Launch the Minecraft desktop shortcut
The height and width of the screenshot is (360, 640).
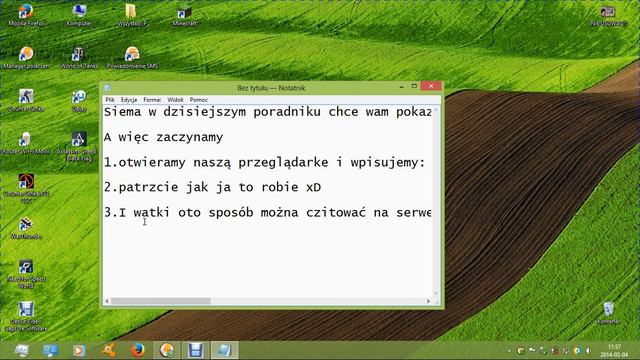(184, 15)
